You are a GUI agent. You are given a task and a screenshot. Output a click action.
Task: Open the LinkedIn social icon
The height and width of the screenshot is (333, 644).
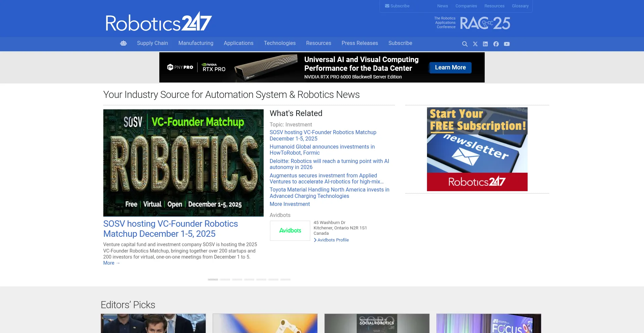(x=485, y=44)
